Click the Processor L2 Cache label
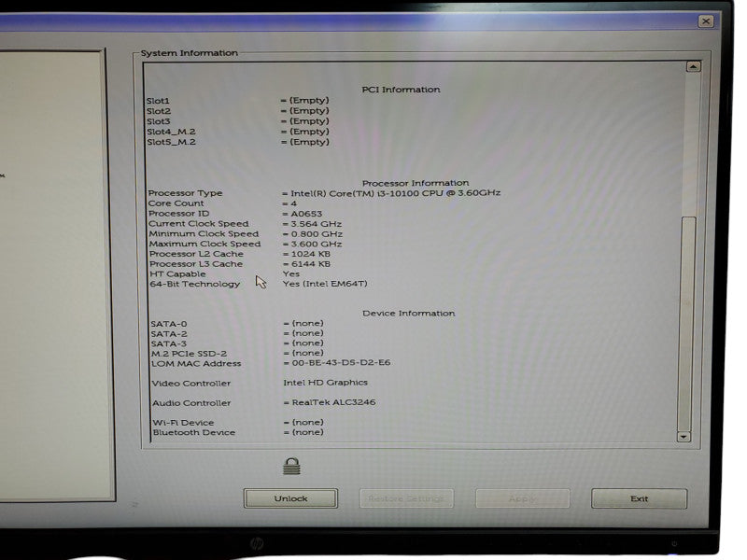This screenshot has height=560, width=747. [196, 254]
